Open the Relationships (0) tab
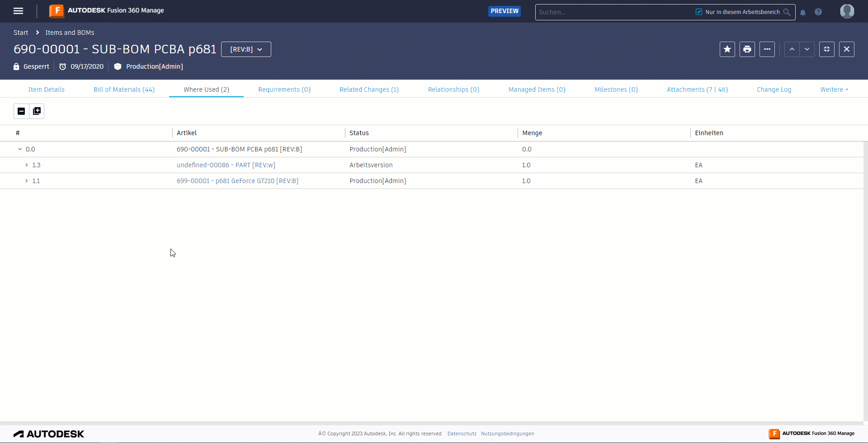 coord(453,90)
